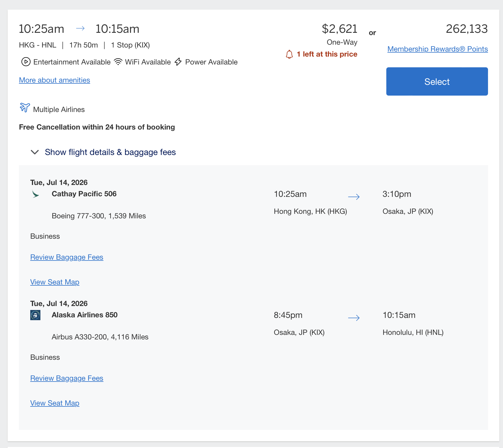Toggle Show flight details & baggage fees

(x=110, y=152)
